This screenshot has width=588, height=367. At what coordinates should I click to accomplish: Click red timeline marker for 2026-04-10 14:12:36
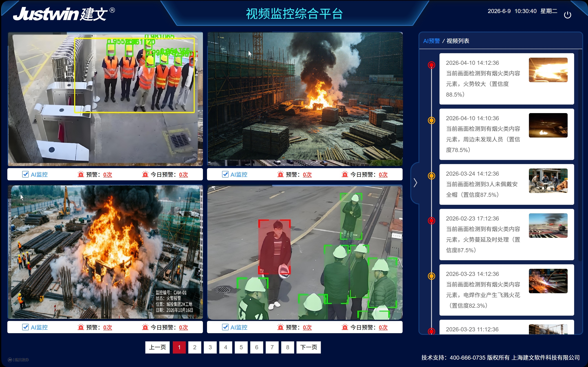point(431,65)
